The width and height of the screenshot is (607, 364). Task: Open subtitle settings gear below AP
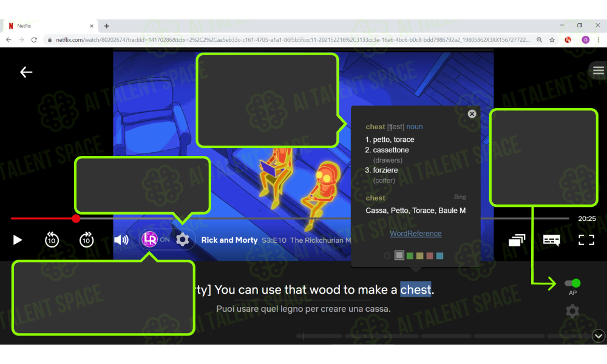click(572, 311)
